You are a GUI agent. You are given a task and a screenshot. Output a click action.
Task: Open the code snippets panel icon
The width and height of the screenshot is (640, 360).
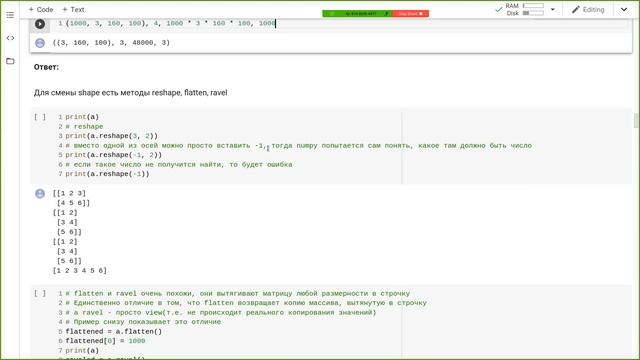click(10, 38)
